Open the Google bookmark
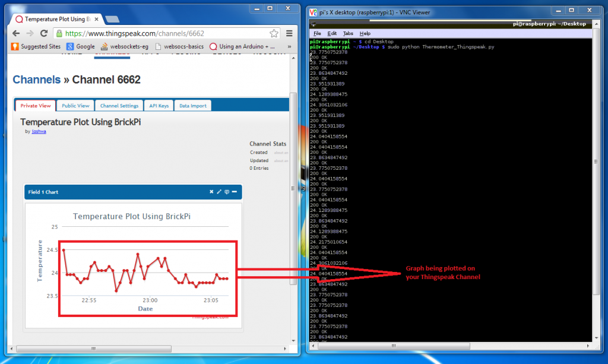 point(81,46)
